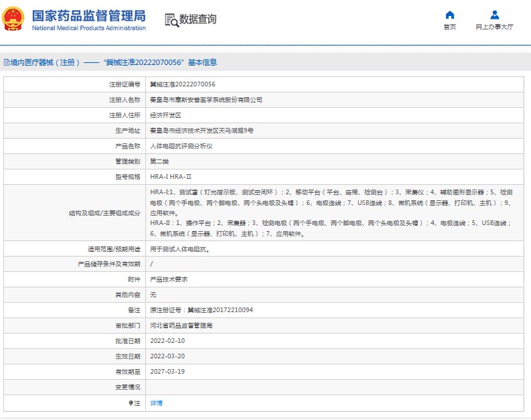The width and height of the screenshot is (531, 420).
Task: Click the document icon before 境内医疗器械
Action: (7, 62)
